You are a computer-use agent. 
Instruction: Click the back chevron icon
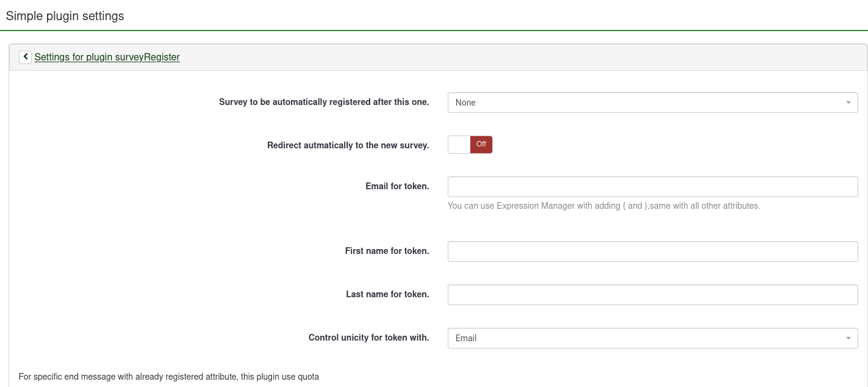pyautogui.click(x=25, y=57)
